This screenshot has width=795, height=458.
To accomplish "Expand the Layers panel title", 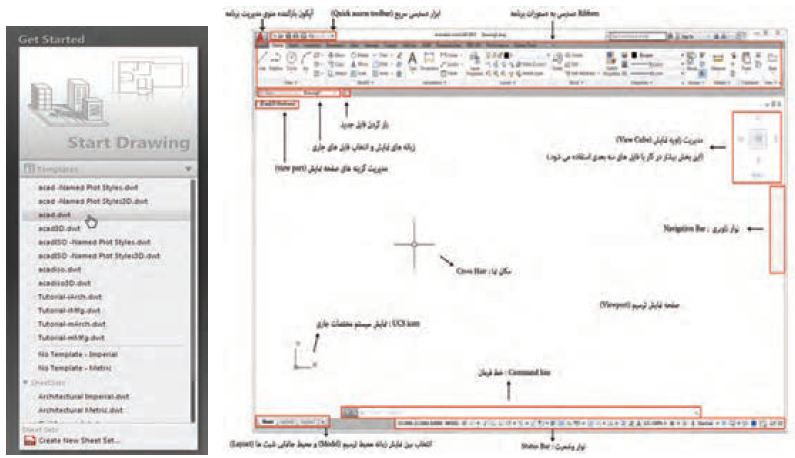I will point(508,83).
